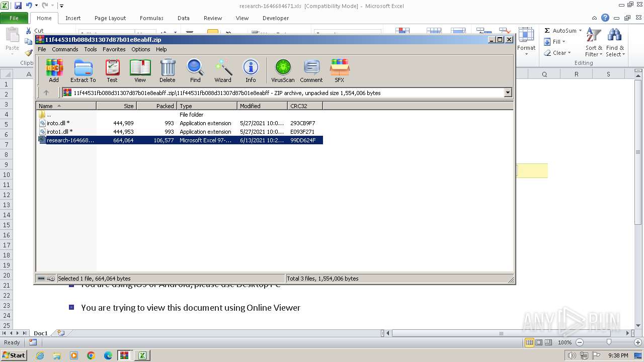Customize Quick Access Toolbar dropdown
644x362 pixels.
pyautogui.click(x=61, y=6)
